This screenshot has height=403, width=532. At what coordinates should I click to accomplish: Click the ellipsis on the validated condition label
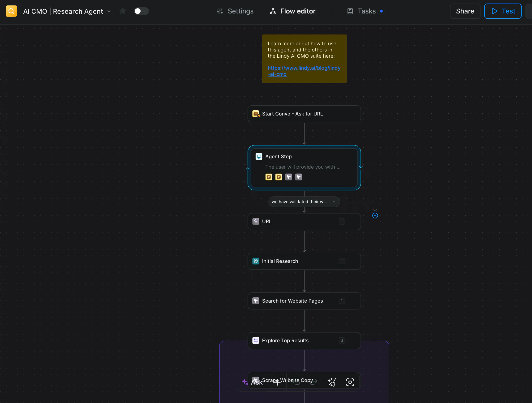333,202
